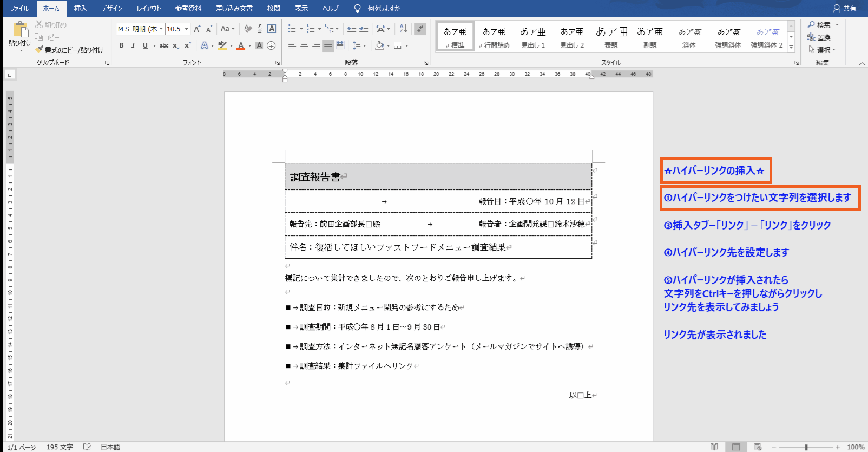Expand the Styles gallery more arrow

tap(791, 48)
